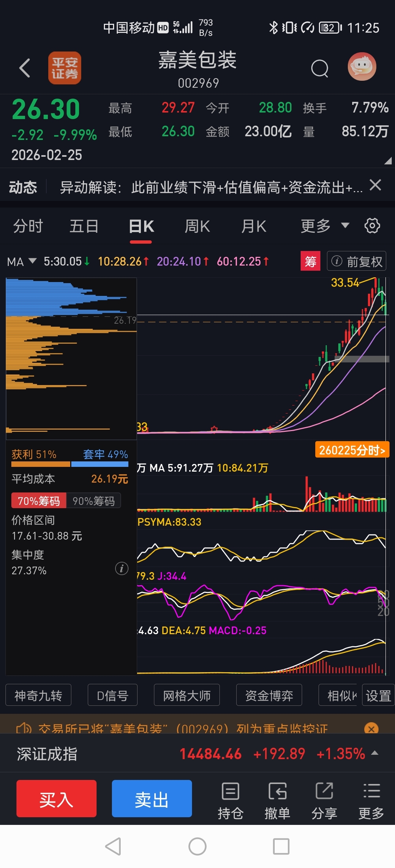
Task: Open the stock search magnifier
Action: click(x=320, y=68)
